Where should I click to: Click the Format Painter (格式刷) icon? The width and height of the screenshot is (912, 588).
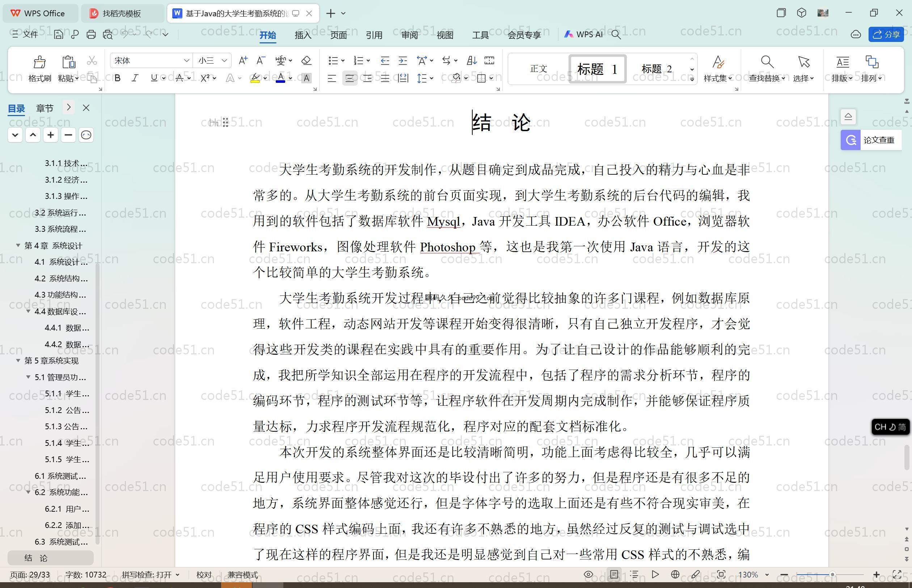[x=40, y=62]
